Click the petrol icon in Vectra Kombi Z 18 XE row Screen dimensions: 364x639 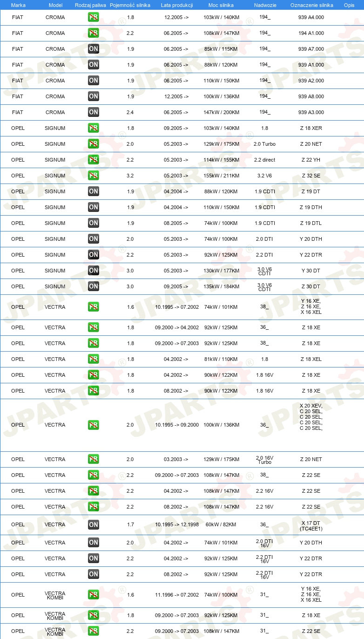[94, 615]
